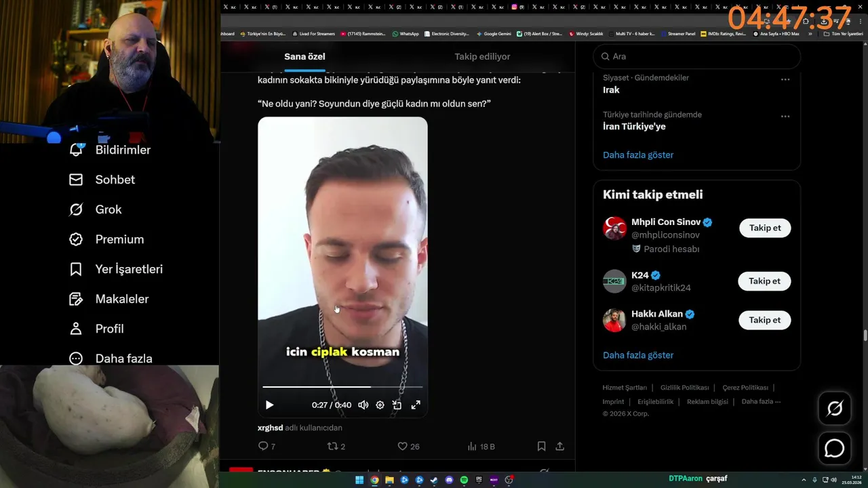The height and width of the screenshot is (488, 868).
Task: Open Discord from the taskbar
Action: click(x=449, y=480)
